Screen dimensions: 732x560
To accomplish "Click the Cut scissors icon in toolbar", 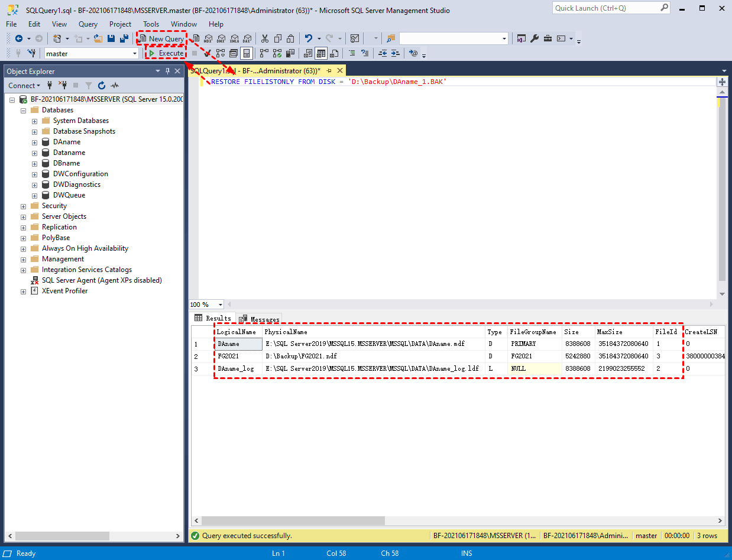I will pyautogui.click(x=264, y=38).
